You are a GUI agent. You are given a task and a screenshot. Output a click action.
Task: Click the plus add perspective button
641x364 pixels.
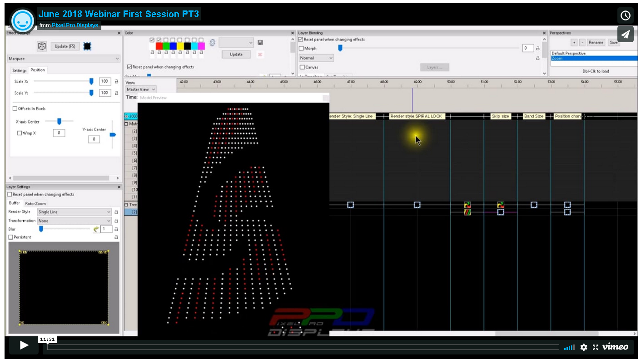(574, 42)
